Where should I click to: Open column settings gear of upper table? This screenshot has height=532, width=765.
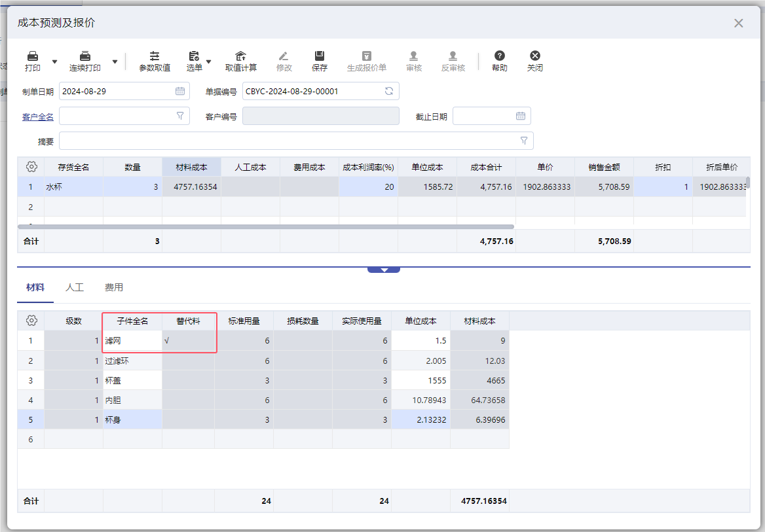31,167
